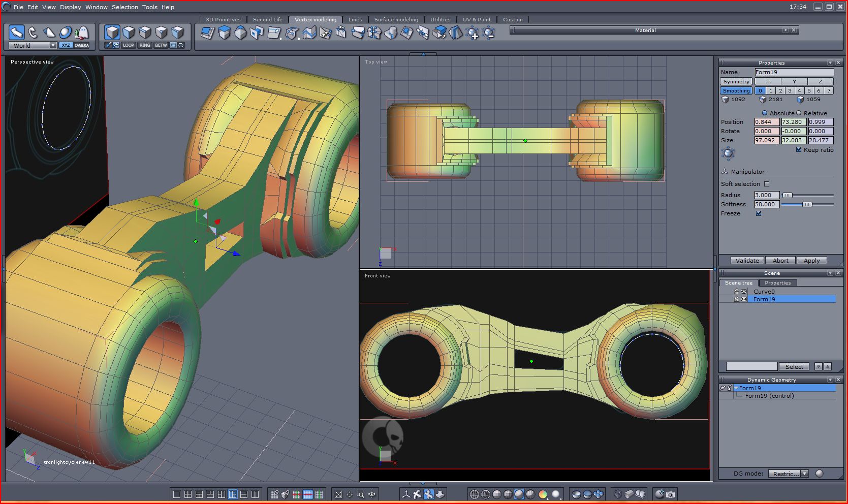Switch to the Surface modeling tab
This screenshot has width=848, height=504.
(396, 19)
